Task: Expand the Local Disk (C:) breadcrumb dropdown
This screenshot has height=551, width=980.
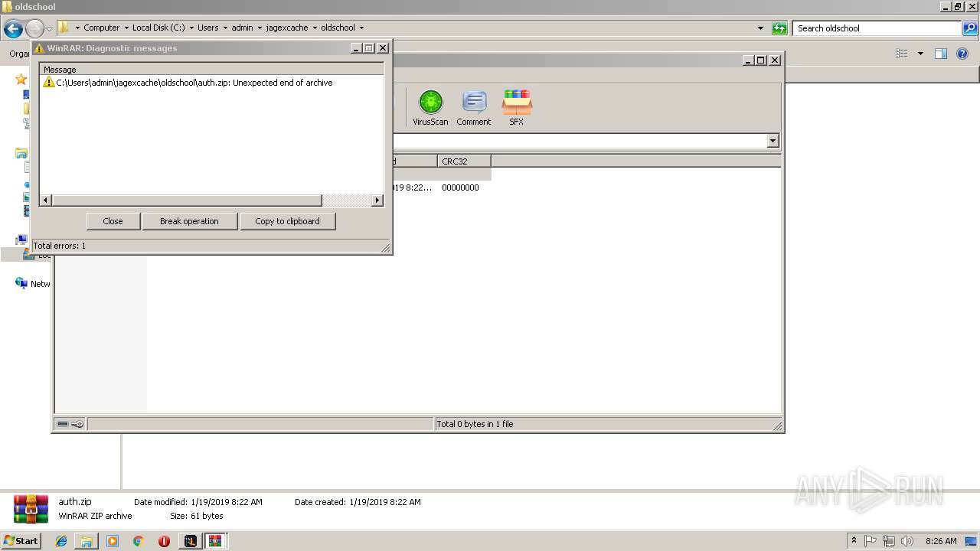Action: (x=191, y=28)
